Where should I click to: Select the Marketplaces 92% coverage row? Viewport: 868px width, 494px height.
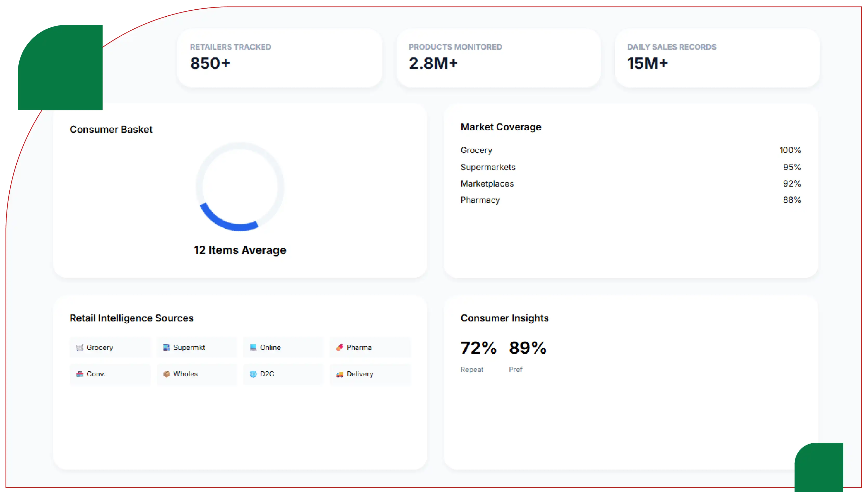pyautogui.click(x=630, y=183)
